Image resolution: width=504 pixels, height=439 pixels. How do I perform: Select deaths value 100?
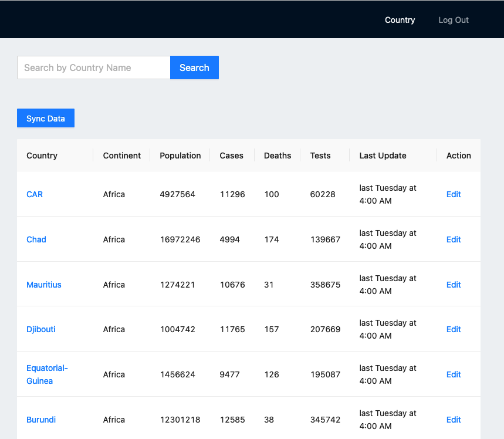coord(272,194)
